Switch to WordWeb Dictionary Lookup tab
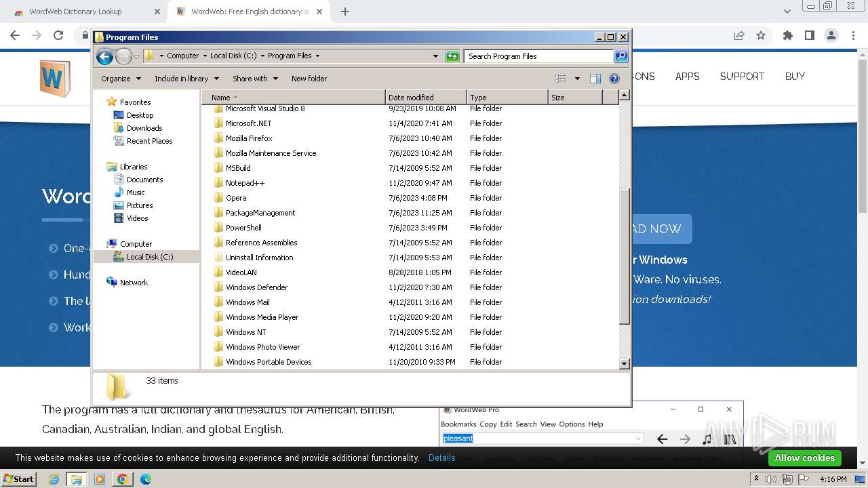The height and width of the screenshot is (488, 868). click(x=87, y=12)
